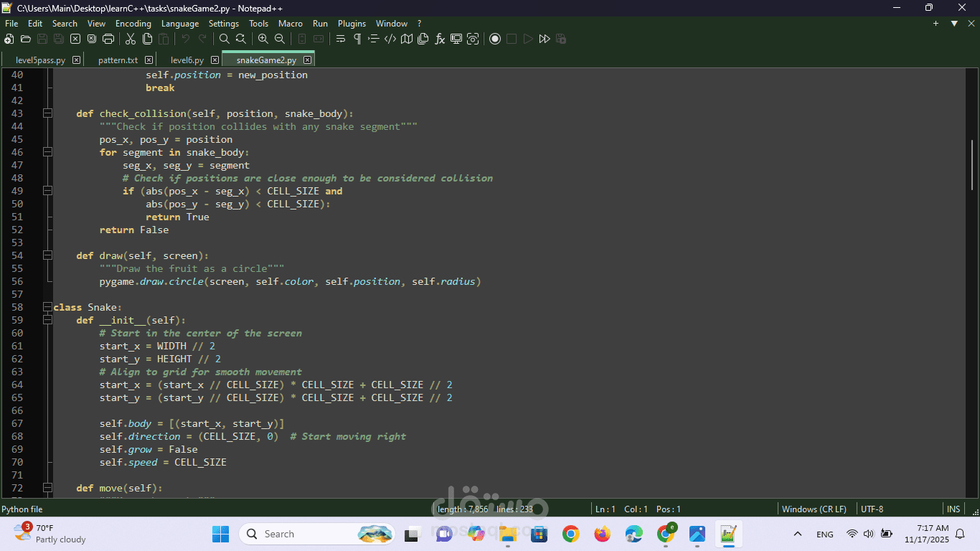
Task: Click the Zoom Out toolbar icon
Action: [x=280, y=39]
